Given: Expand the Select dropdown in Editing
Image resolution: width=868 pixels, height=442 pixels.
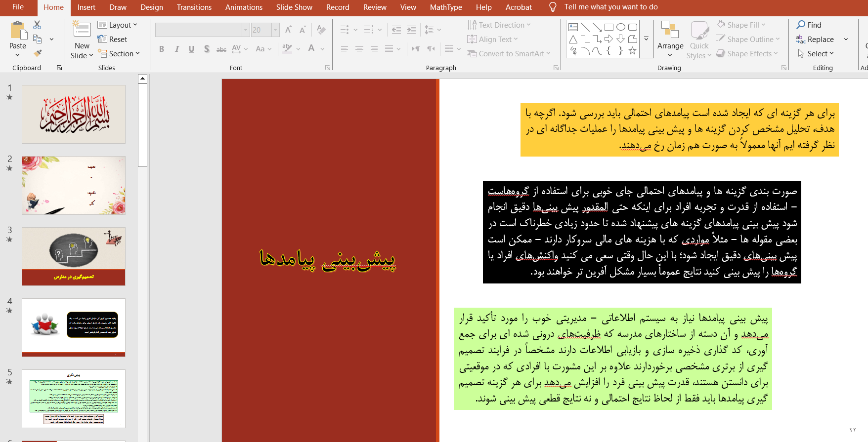Looking at the screenshot, I should pos(816,53).
